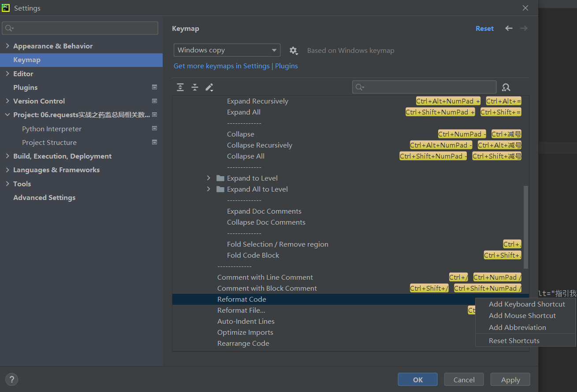This screenshot has width=577, height=392.
Task: Choose Reset Shortcuts in the context menu
Action: coord(514,340)
